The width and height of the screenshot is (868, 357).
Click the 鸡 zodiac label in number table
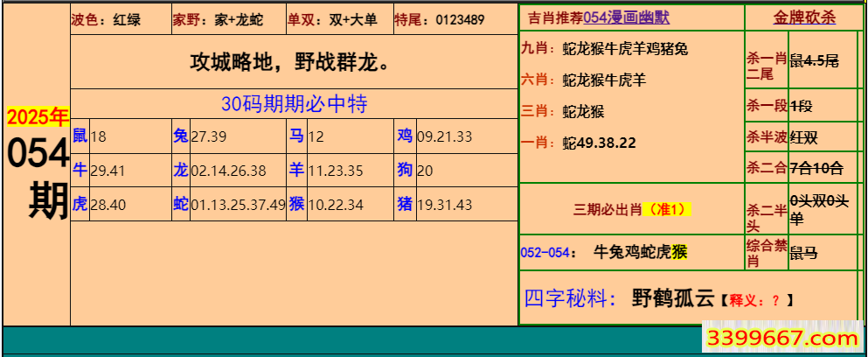click(406, 136)
